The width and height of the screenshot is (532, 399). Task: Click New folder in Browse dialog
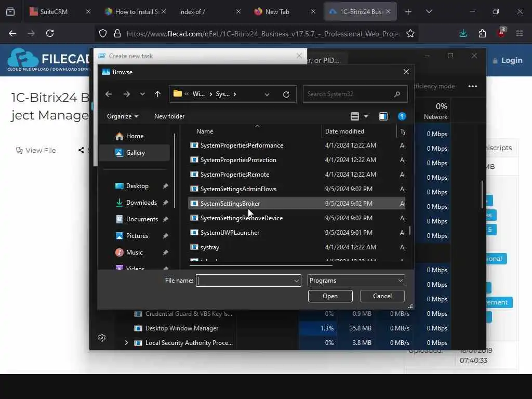[169, 116]
